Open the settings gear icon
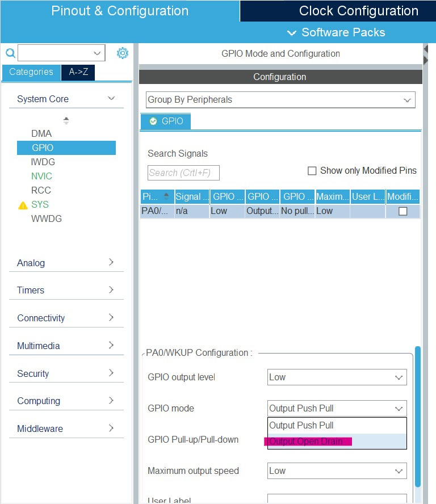 [123, 53]
